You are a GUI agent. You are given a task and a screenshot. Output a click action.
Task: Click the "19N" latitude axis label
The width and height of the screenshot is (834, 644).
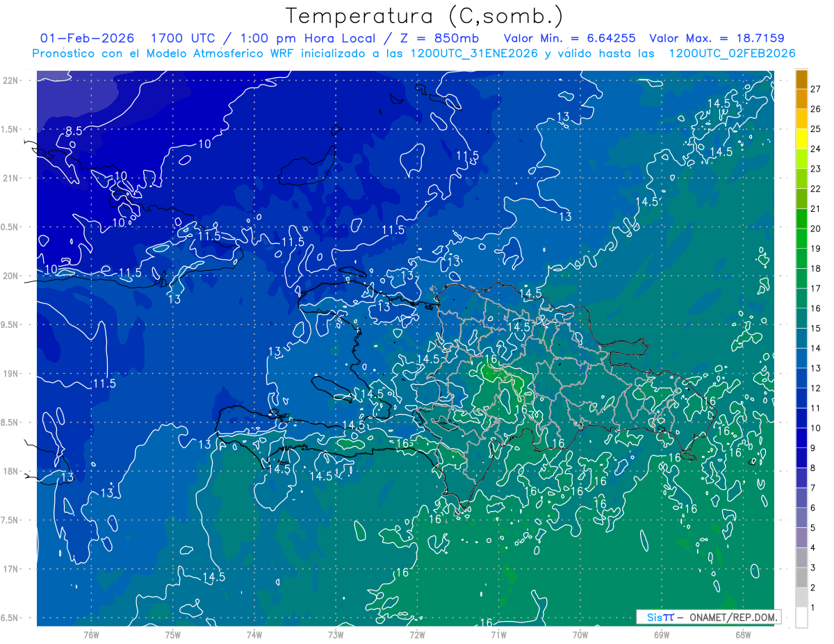[10, 373]
